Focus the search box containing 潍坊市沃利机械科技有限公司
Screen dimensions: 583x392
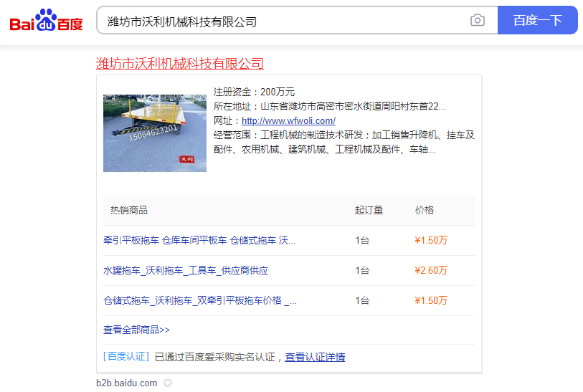(283, 21)
